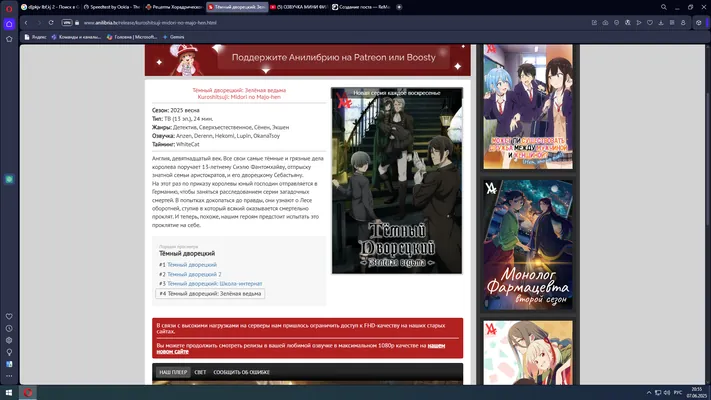Toggle the VPN badge in address bar

pyautogui.click(x=67, y=23)
